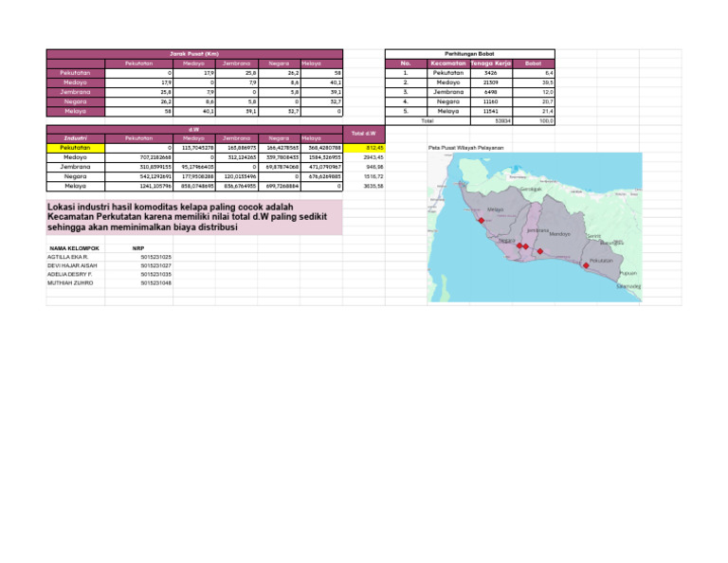
Task: Select the 'Gerokgak' label on the map
Action: point(531,190)
